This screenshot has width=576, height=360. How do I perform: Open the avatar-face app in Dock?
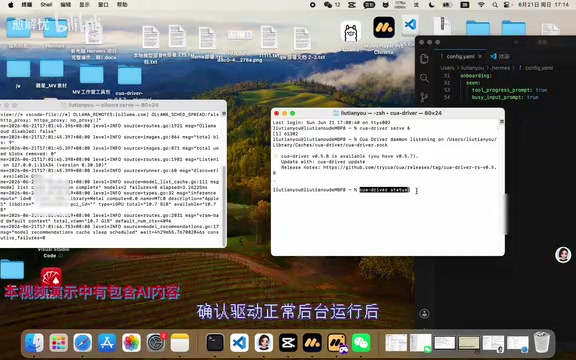(x=264, y=343)
